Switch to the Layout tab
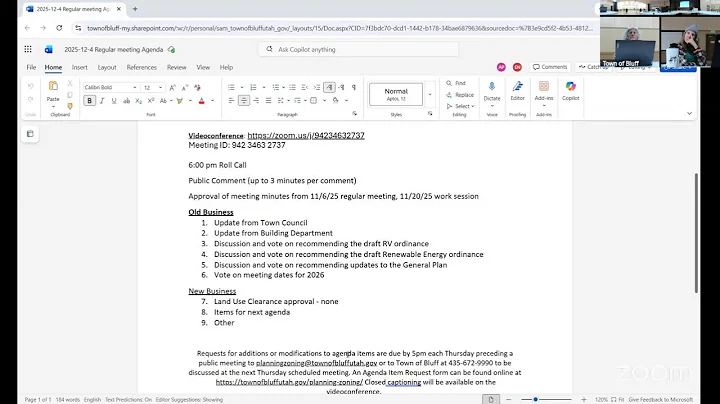The image size is (720, 404). tap(107, 67)
